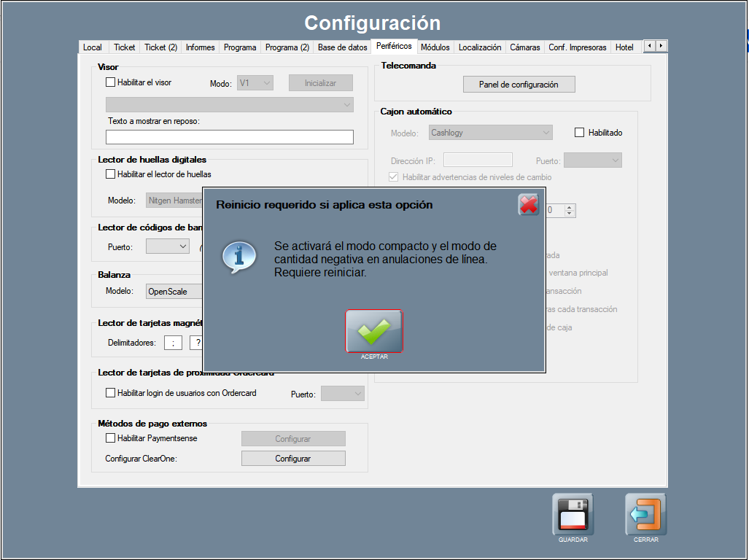Enable the Habilitar el visor checkbox

111,82
